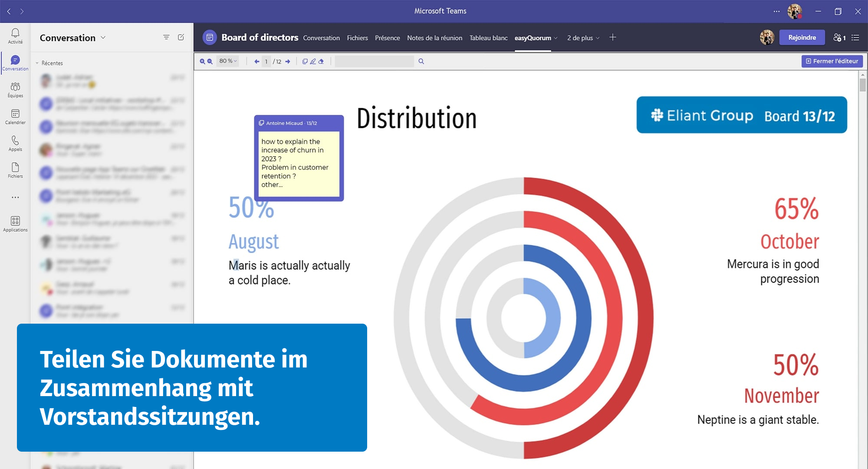Select the pen drawing tool
Viewport: 868px width, 469px height.
point(313,62)
